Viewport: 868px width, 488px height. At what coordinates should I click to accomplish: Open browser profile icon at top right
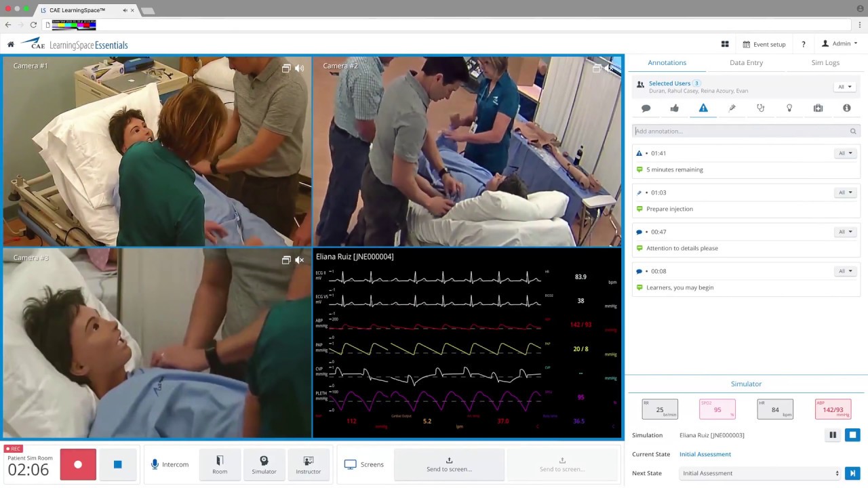point(861,8)
